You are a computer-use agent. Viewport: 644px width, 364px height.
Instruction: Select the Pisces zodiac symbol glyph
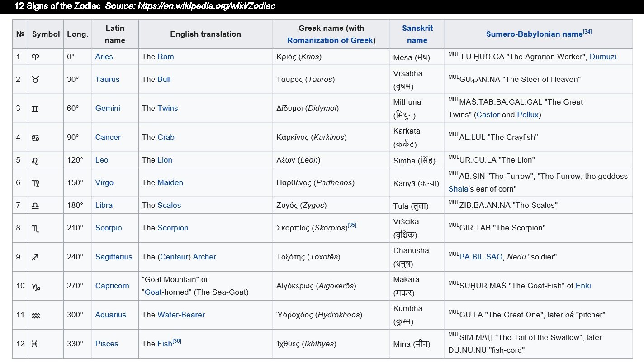click(x=35, y=344)
